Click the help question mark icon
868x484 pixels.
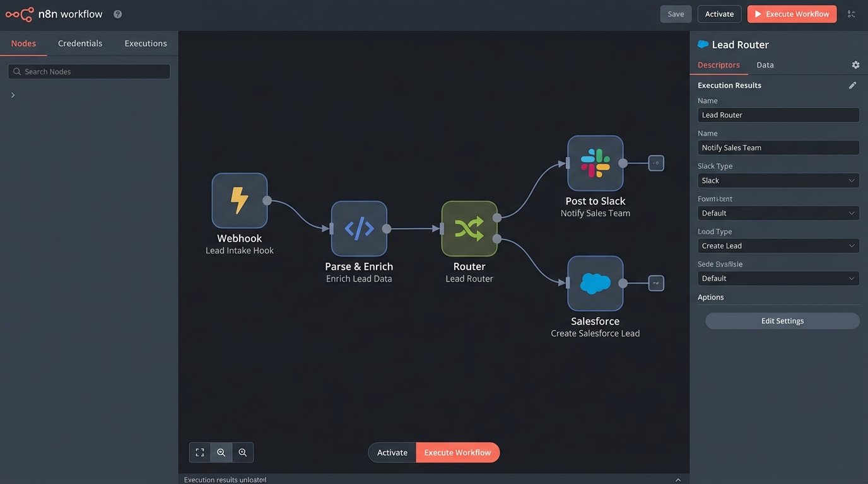117,14
